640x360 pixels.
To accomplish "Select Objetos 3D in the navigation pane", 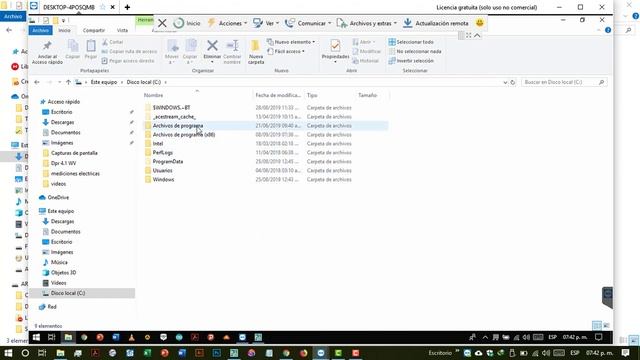I will [63, 273].
